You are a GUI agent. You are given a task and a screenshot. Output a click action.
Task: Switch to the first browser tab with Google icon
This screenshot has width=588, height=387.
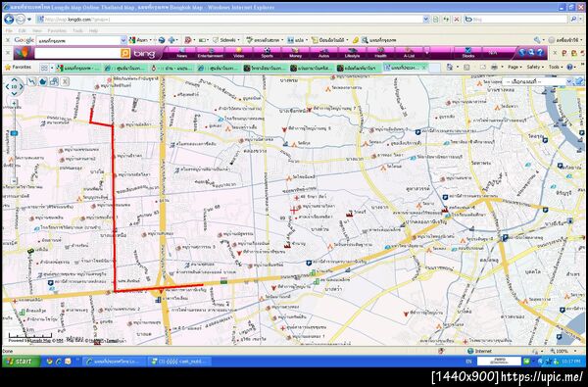pyautogui.click(x=77, y=68)
